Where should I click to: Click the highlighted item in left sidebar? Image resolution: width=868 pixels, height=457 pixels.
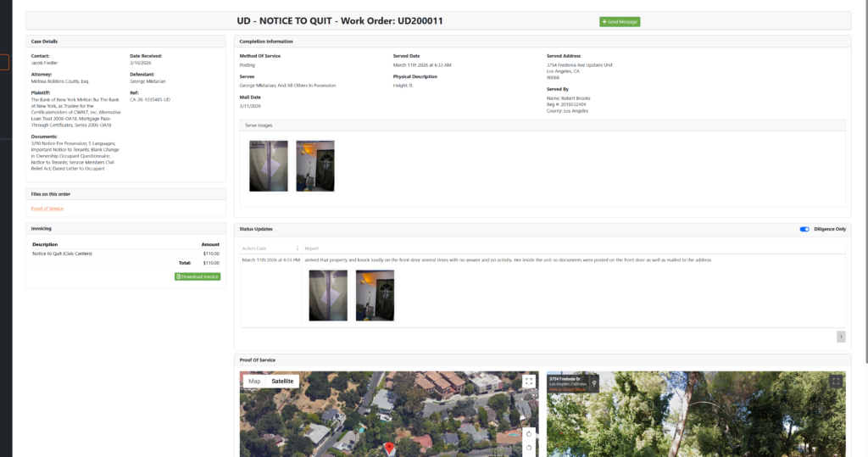coord(4,62)
